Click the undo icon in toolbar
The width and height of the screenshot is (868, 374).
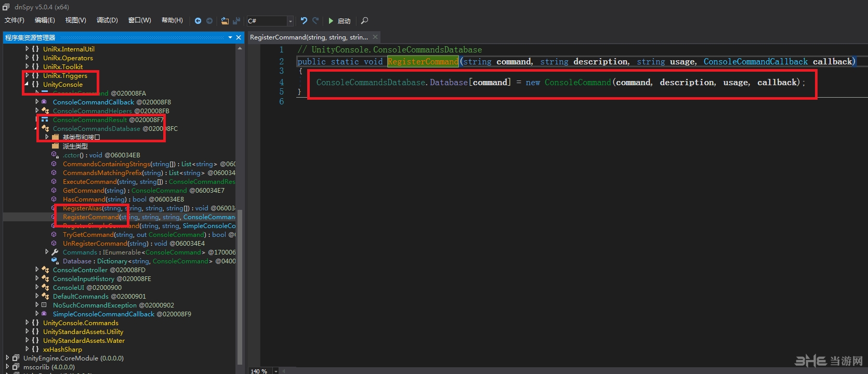pyautogui.click(x=304, y=21)
